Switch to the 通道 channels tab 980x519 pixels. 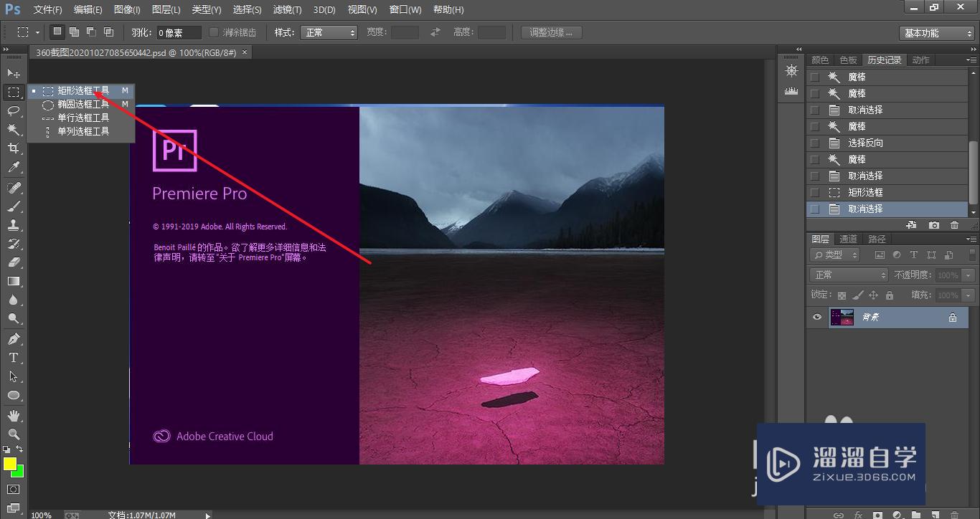pos(848,239)
